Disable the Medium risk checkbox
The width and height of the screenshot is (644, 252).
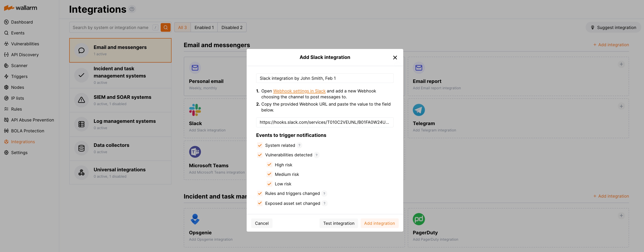tap(269, 174)
